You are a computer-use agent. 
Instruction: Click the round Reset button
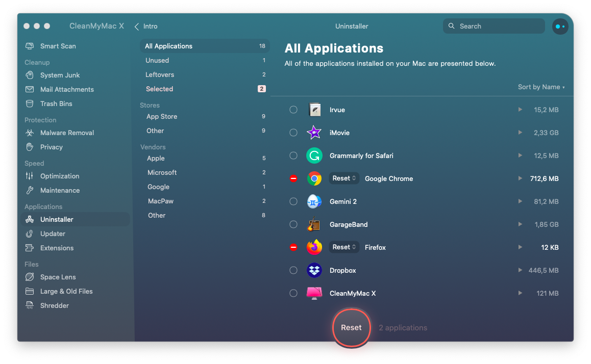point(351,327)
